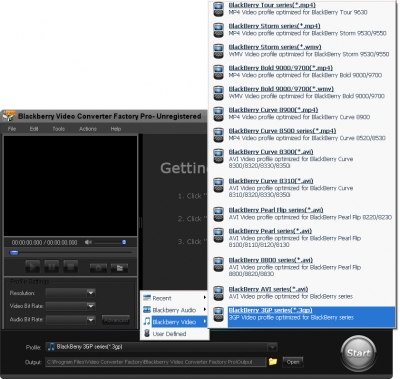Select Blackberry Audio submenu entry

(x=174, y=310)
